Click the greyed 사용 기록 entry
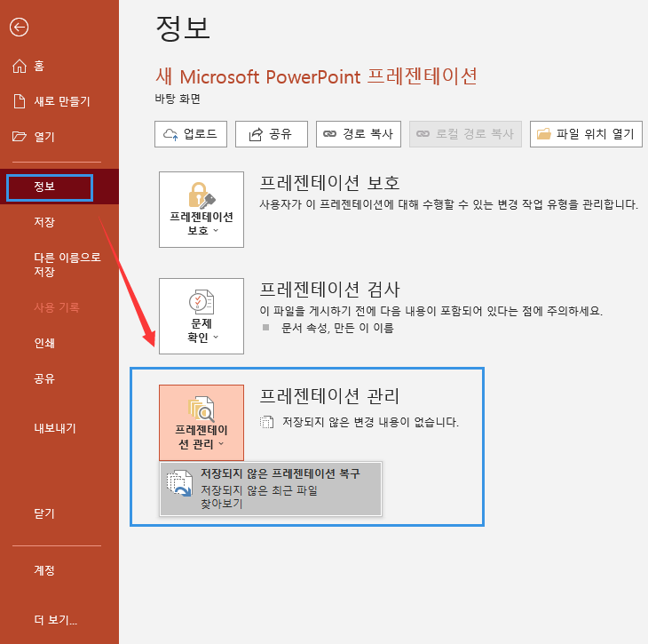This screenshot has width=648, height=644. 57,307
